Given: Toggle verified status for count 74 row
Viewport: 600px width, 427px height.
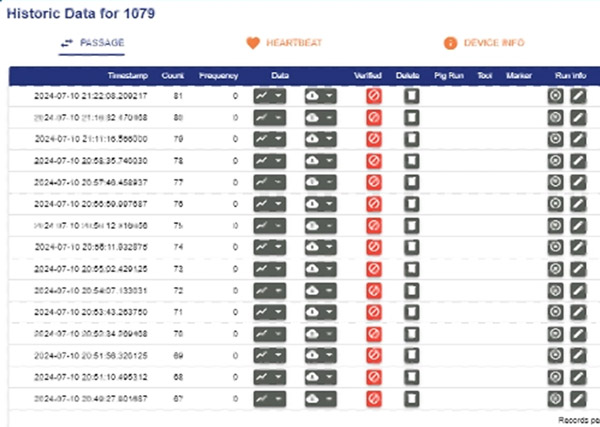Looking at the screenshot, I should (373, 247).
